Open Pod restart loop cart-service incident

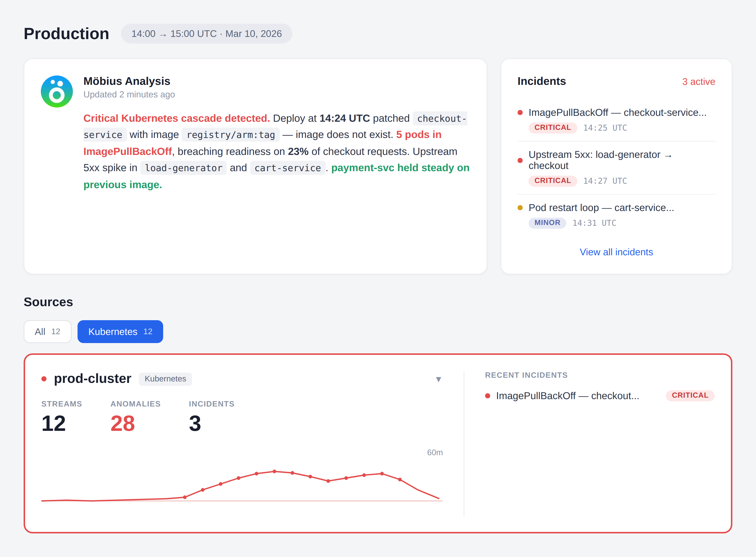pyautogui.click(x=601, y=208)
